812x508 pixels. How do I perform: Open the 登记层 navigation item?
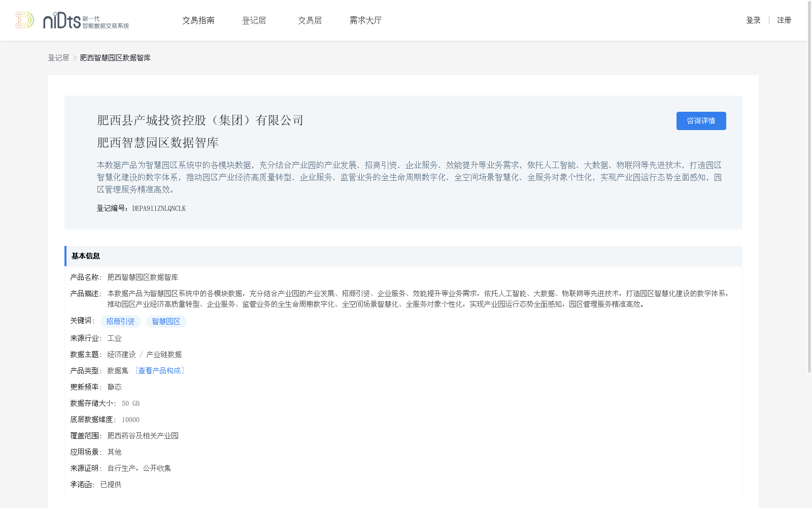point(254,20)
